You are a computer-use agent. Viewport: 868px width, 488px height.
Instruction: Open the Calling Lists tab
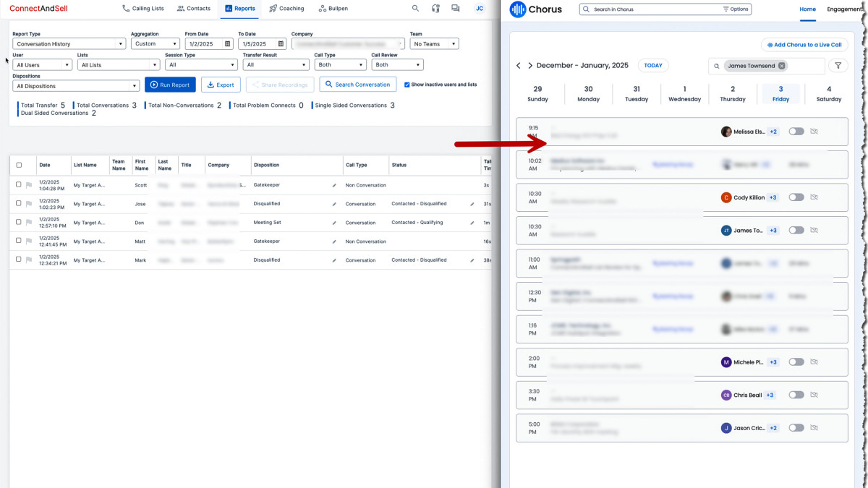pos(143,9)
